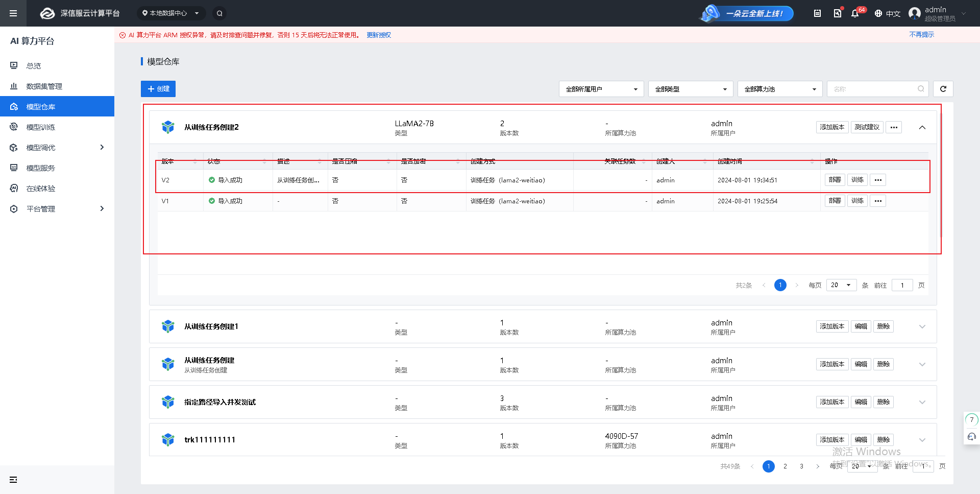Go to next page of model list
The width and height of the screenshot is (980, 494).
[818, 466]
